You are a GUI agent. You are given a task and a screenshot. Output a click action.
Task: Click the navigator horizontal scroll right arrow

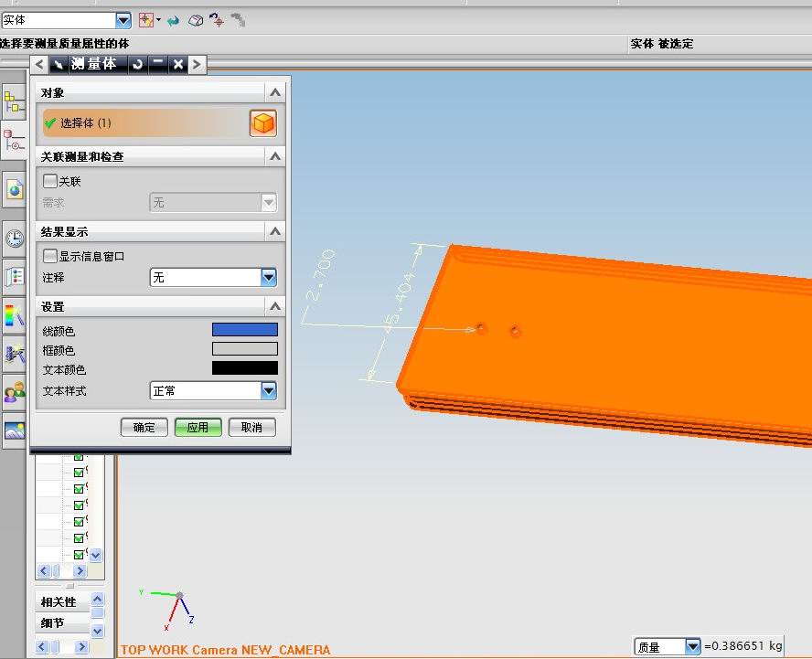click(x=80, y=571)
